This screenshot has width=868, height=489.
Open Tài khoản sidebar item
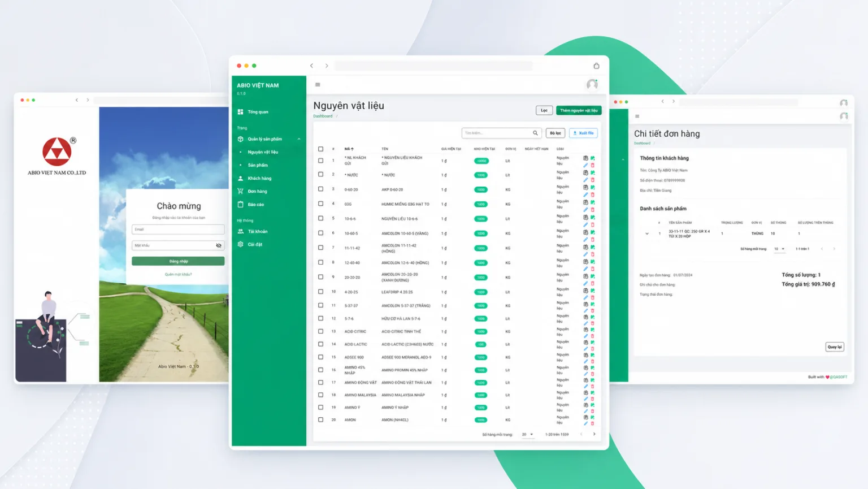(253, 231)
